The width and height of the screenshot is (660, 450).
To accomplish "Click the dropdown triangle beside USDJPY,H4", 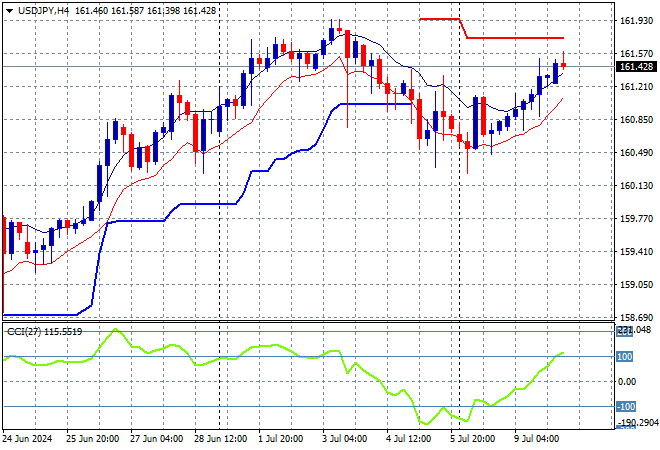I will click(x=9, y=11).
